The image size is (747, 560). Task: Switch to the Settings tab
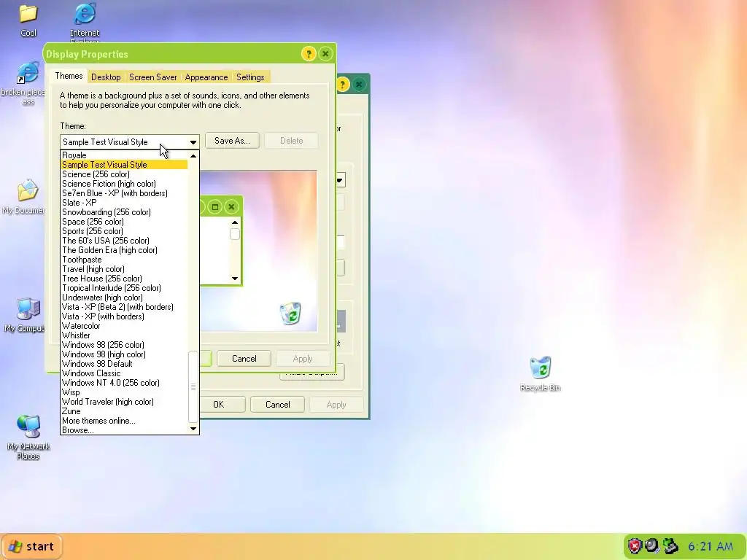(x=250, y=77)
